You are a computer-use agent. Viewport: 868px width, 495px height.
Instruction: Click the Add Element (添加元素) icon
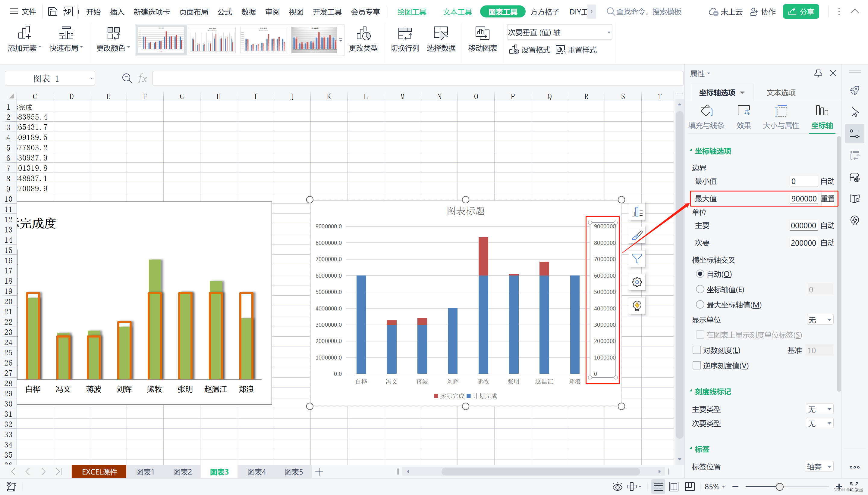click(x=24, y=33)
